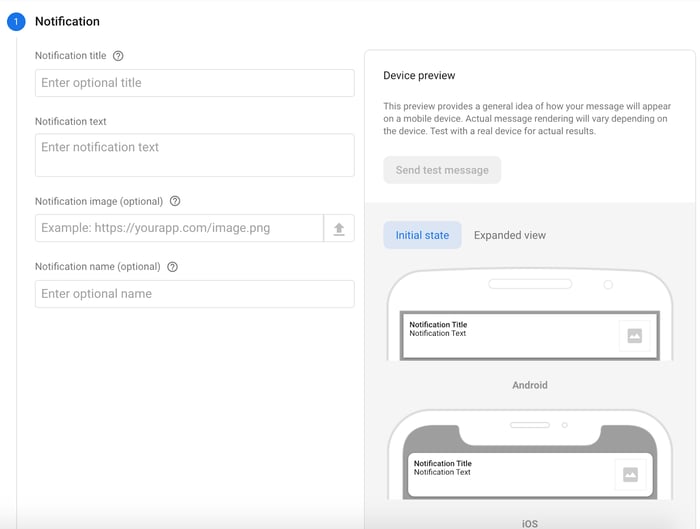Click into the Notification text box
The image size is (700, 529).
point(194,155)
